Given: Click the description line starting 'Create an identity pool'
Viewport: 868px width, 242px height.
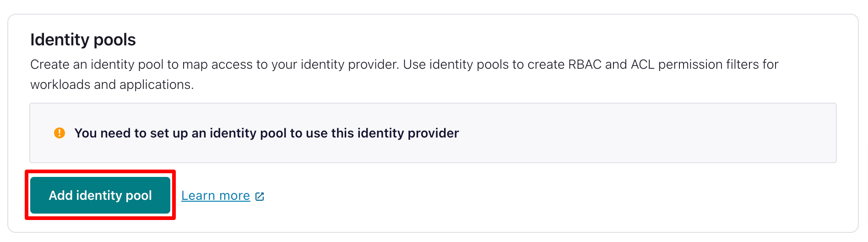Looking at the screenshot, I should 215,65.
